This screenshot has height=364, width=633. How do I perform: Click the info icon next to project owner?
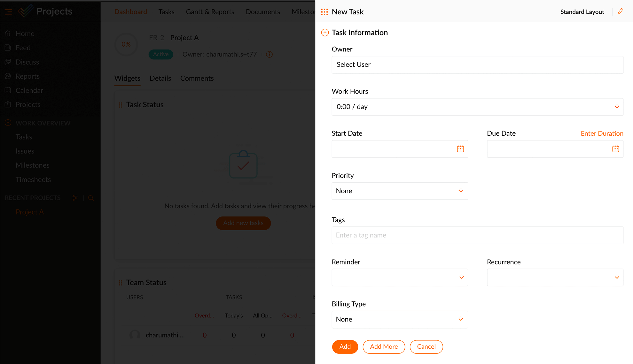point(269,54)
